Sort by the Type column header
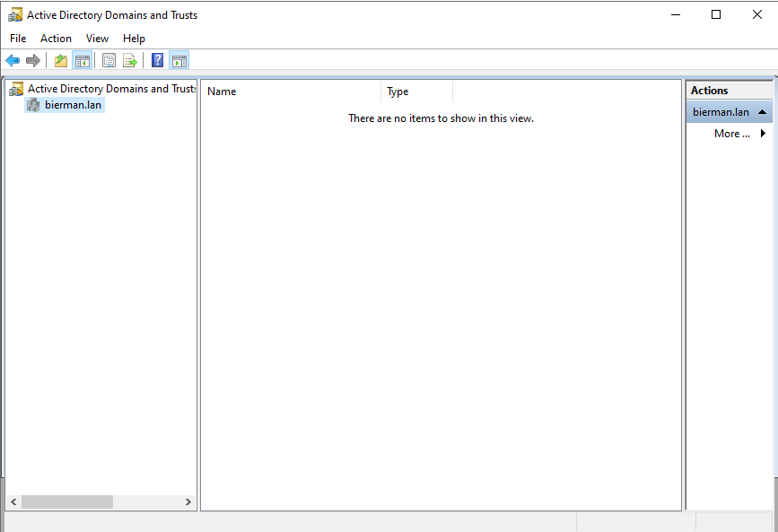 [x=416, y=92]
